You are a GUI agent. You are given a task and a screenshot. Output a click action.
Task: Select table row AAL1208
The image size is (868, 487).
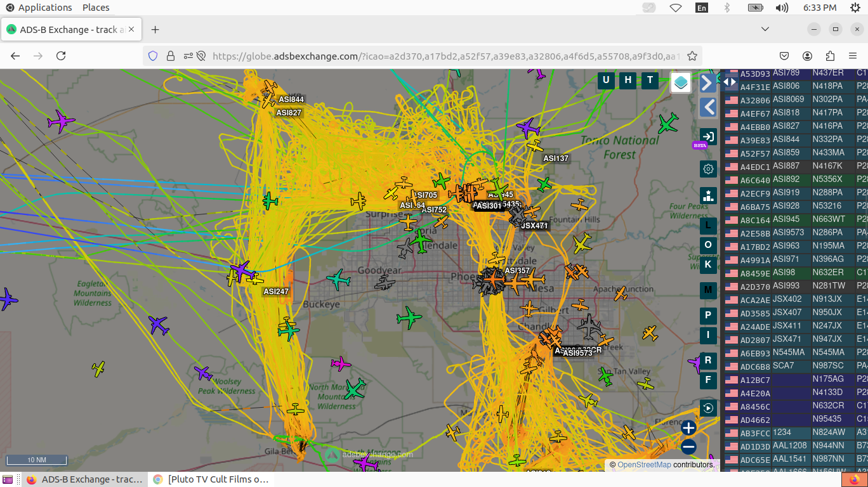click(x=796, y=446)
